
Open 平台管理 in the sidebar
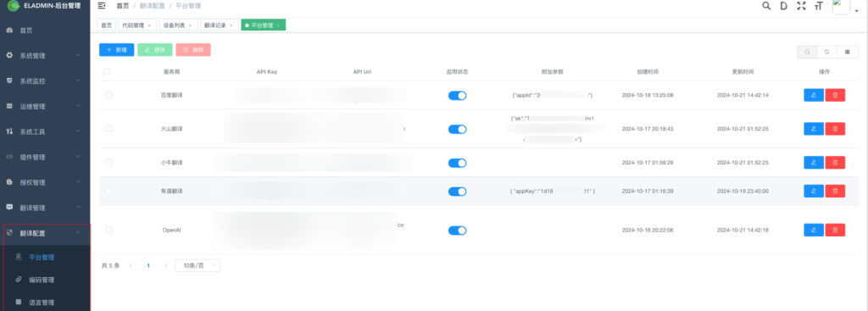click(x=45, y=258)
